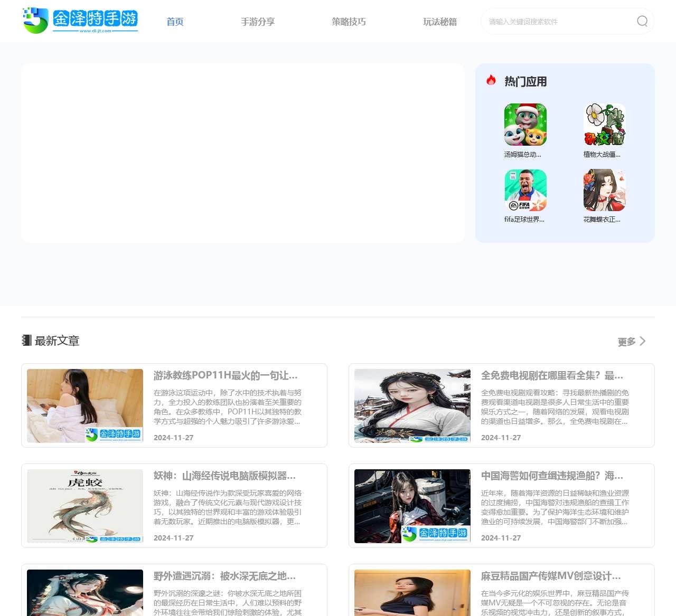
Task: Click the notebook icon beside 最新文章
Action: tap(26, 340)
